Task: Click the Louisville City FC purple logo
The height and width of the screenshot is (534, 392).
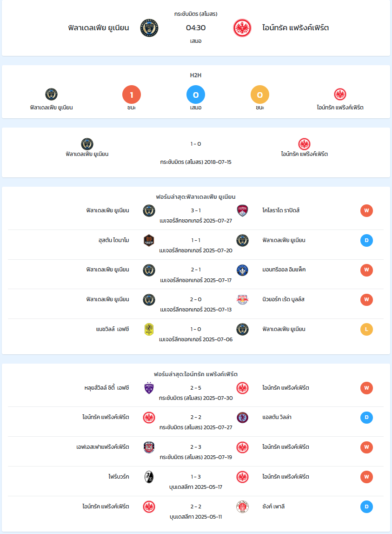Action: (x=149, y=388)
